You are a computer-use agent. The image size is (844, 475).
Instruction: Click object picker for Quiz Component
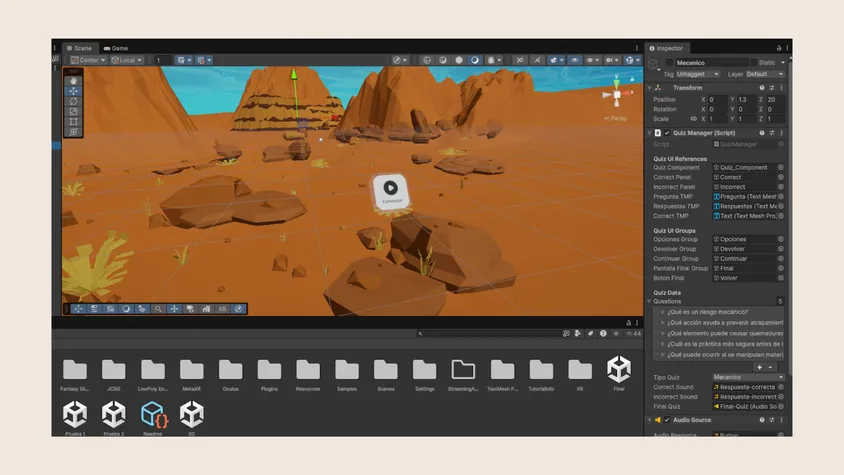pos(780,167)
